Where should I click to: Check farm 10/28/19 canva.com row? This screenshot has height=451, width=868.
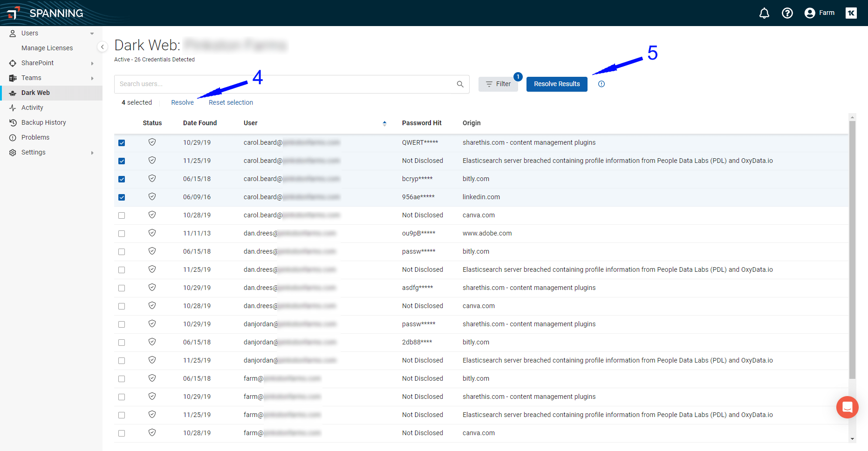coord(122,433)
